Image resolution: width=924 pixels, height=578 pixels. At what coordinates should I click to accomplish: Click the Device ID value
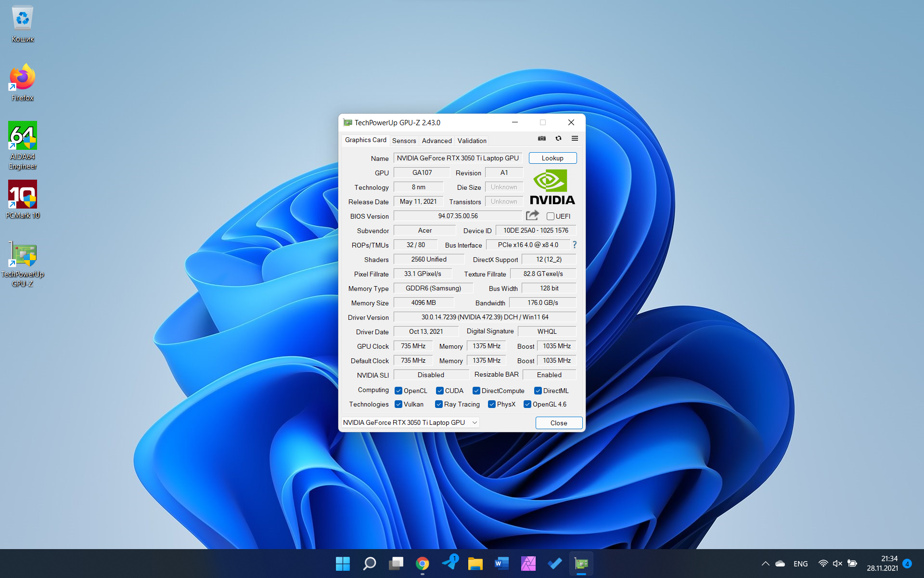(536, 230)
